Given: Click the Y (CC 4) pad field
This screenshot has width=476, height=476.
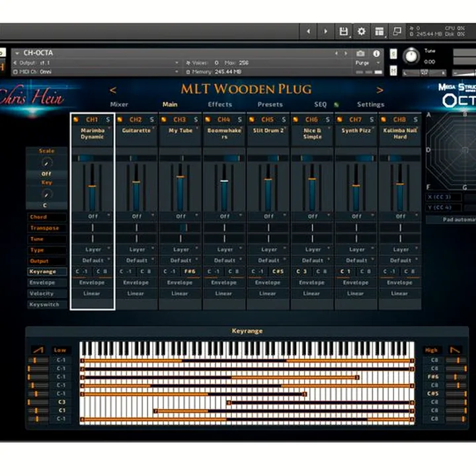Looking at the screenshot, I should (x=444, y=208).
